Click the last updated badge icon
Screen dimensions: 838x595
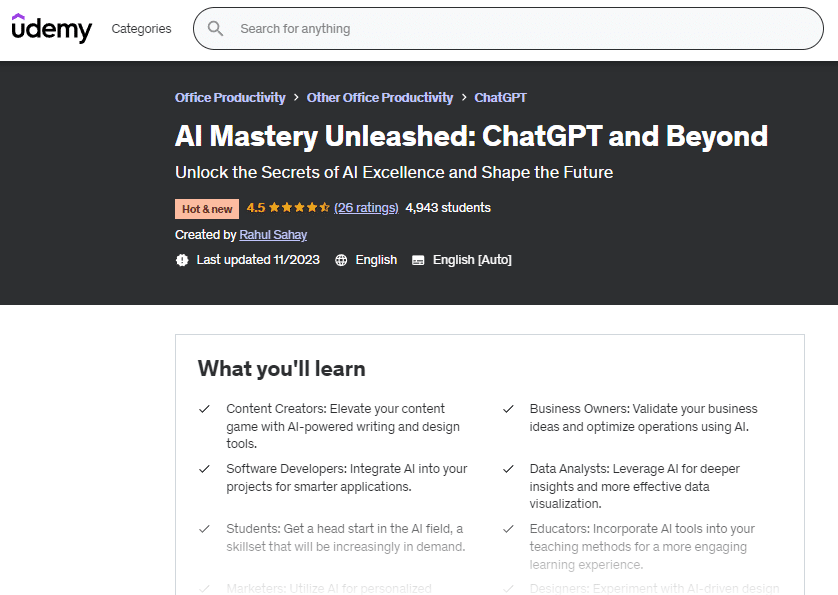click(182, 260)
